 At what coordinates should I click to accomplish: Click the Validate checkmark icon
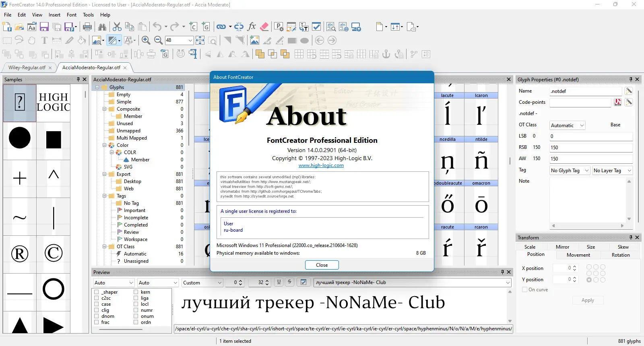[x=317, y=27]
